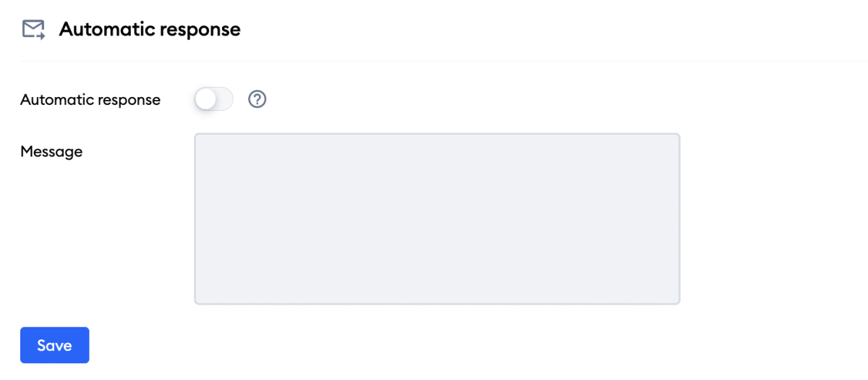Select the envelope-with-arrow icon beside title
The width and height of the screenshot is (868, 380).
click(x=33, y=30)
